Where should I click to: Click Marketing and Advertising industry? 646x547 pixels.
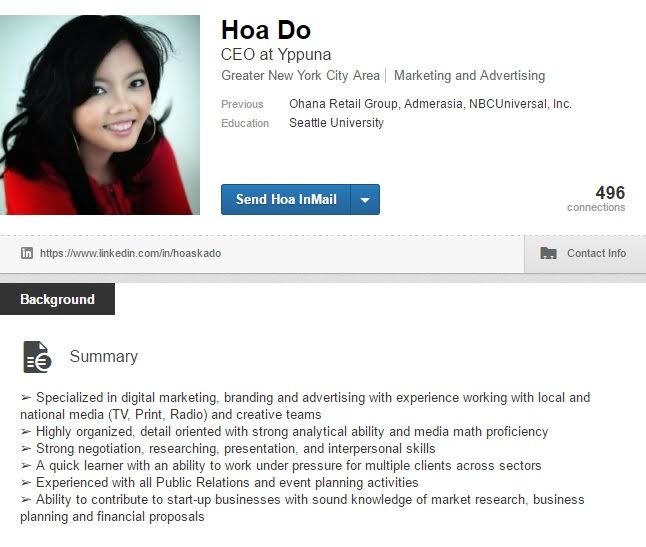469,76
